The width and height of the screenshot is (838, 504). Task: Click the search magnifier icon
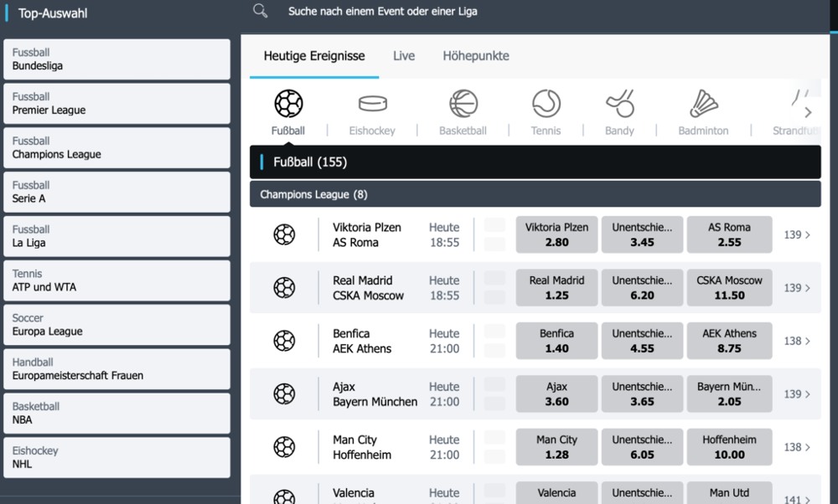tap(261, 11)
